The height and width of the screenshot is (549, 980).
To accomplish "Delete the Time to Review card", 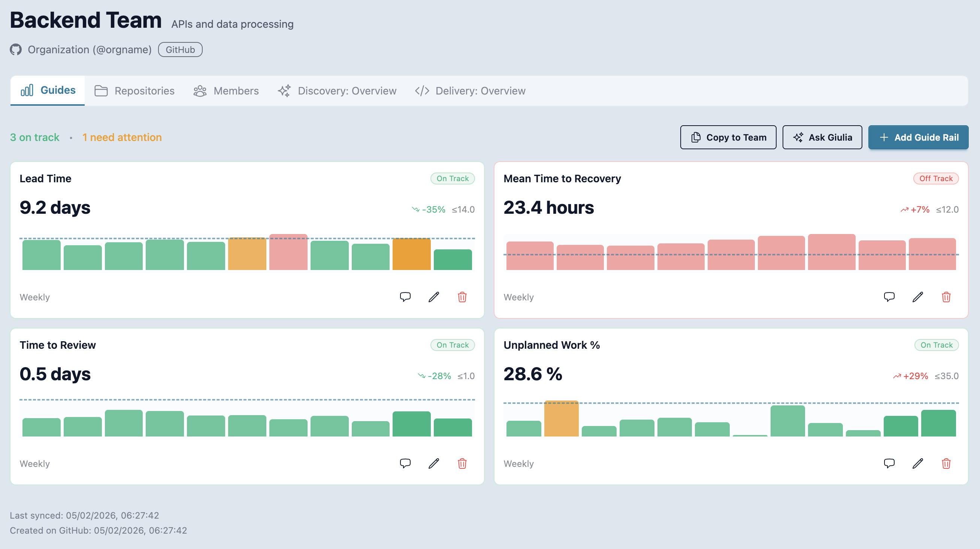I will 462,463.
